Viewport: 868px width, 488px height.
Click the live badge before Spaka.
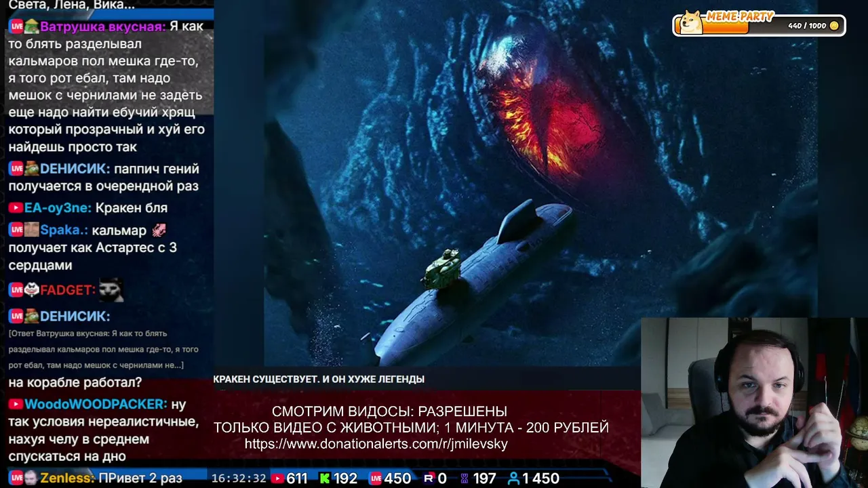tap(16, 230)
